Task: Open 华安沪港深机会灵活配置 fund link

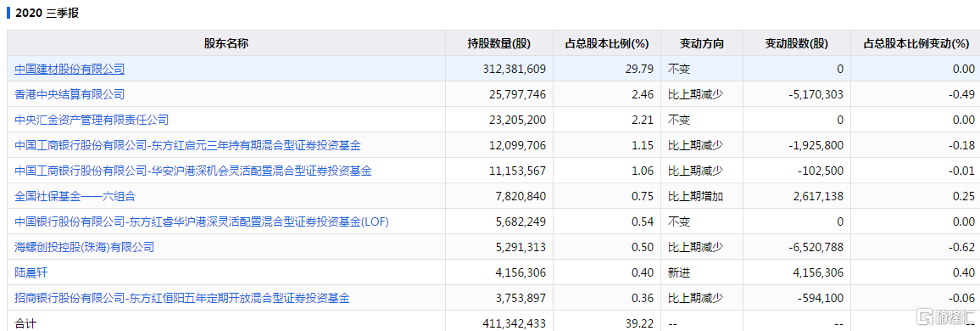Action: click(x=193, y=171)
